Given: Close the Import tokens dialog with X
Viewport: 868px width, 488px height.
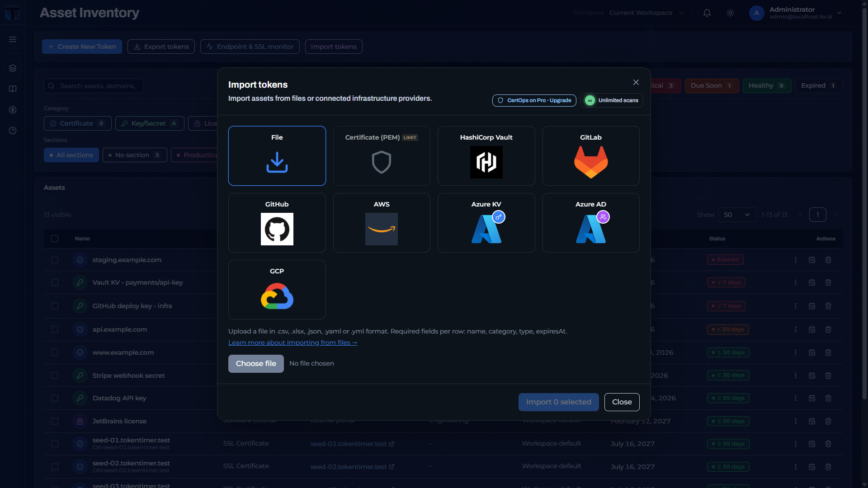Looking at the screenshot, I should (x=636, y=82).
